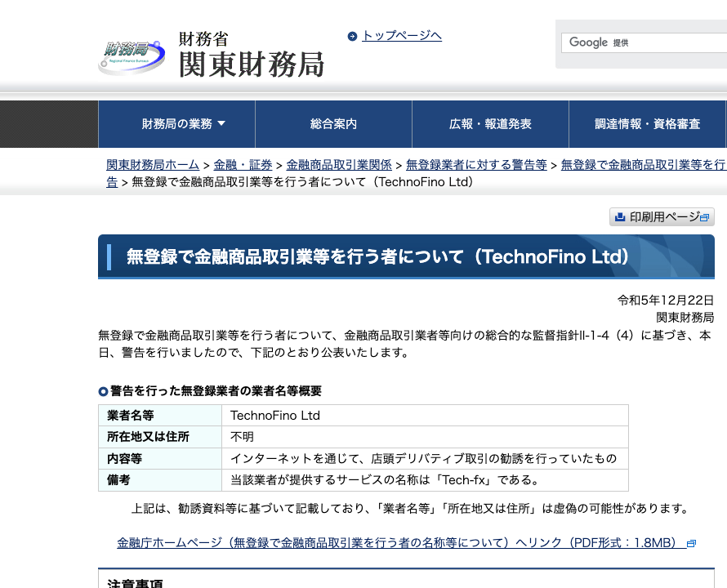Click the 業者名等 row header
Screen dimensions: 727x588
[160, 416]
